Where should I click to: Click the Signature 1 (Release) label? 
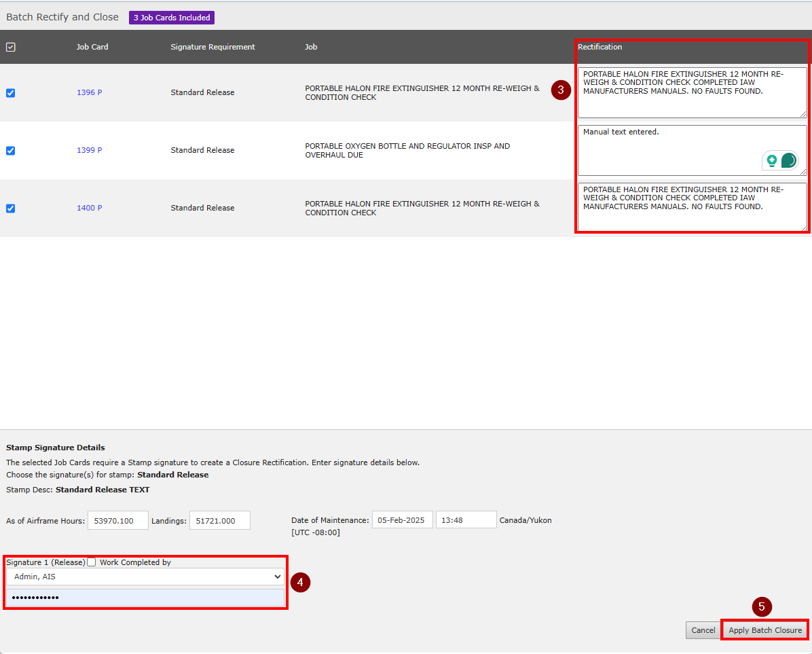45,562
